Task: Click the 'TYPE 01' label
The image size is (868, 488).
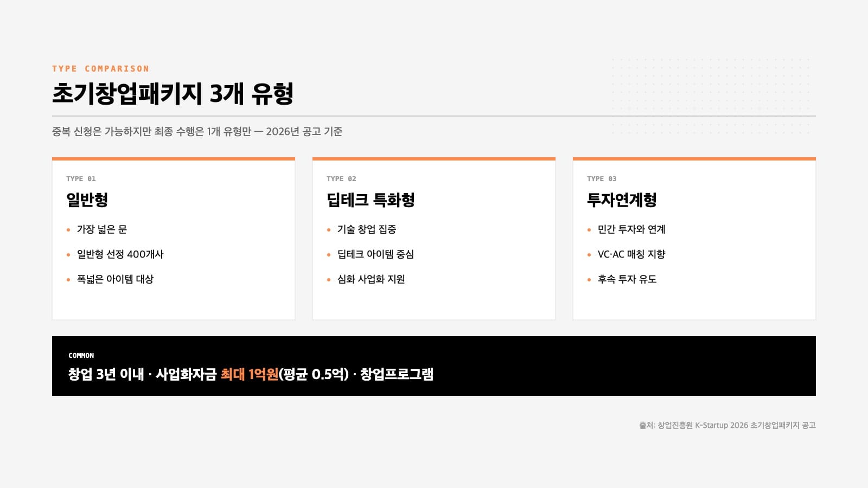Action: click(x=81, y=178)
